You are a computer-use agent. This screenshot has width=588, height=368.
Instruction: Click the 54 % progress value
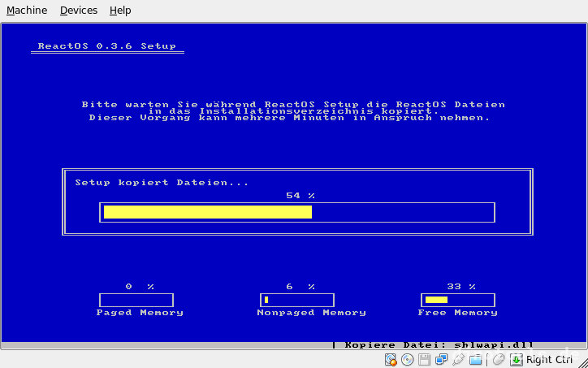click(x=300, y=196)
